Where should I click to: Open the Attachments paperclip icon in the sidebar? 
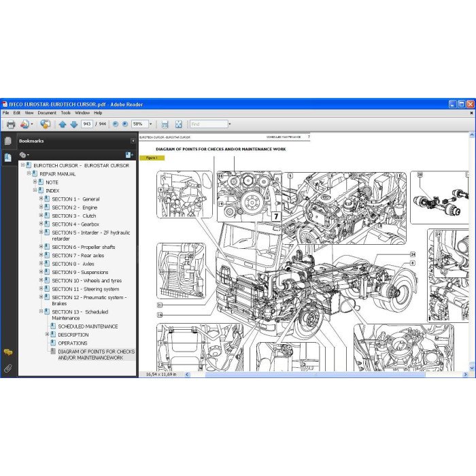click(x=8, y=369)
